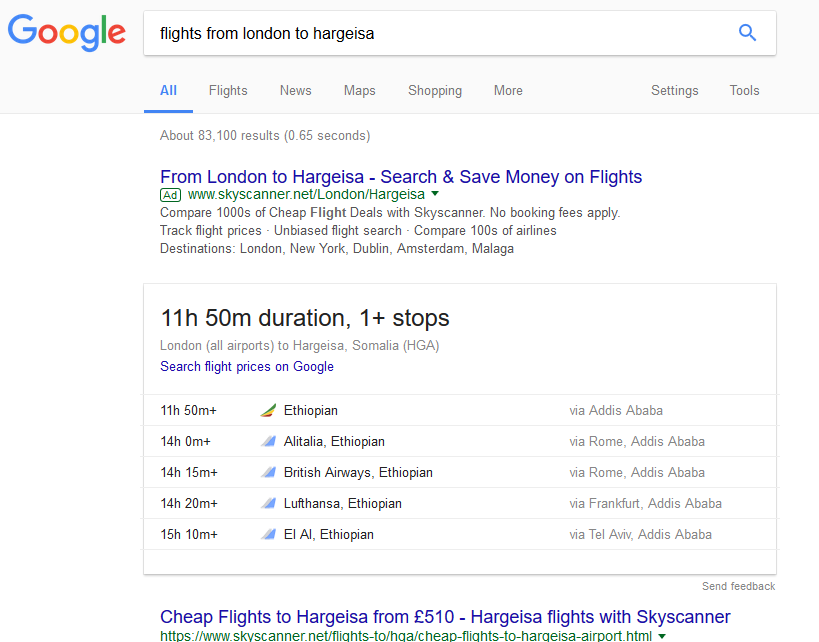Select the El Al, Ethiopian airline name
Screen dimensions: 819x642
tap(329, 534)
